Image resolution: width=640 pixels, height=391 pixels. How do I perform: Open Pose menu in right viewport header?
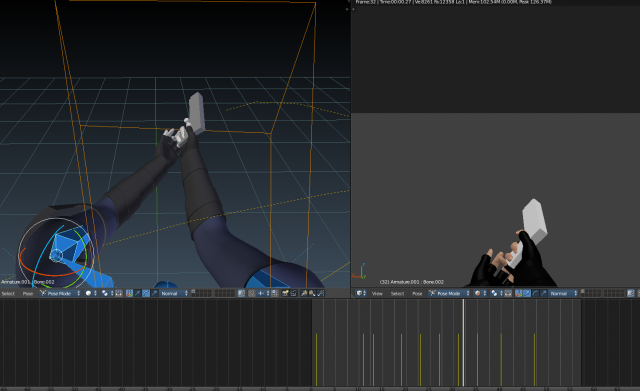pos(417,293)
